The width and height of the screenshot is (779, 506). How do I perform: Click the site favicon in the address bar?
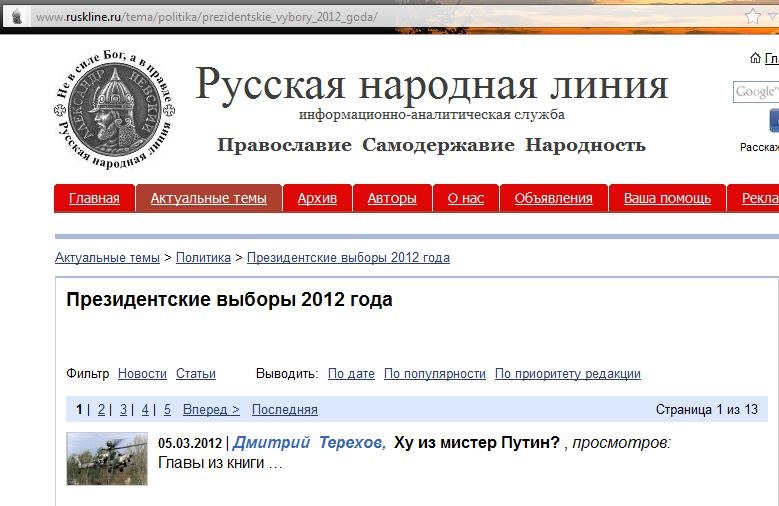click(x=16, y=17)
